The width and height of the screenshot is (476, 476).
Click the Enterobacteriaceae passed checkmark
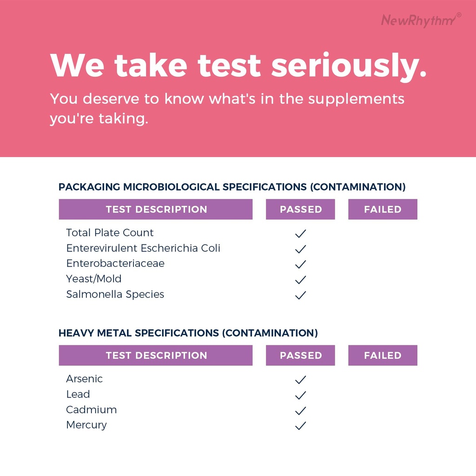301,264
